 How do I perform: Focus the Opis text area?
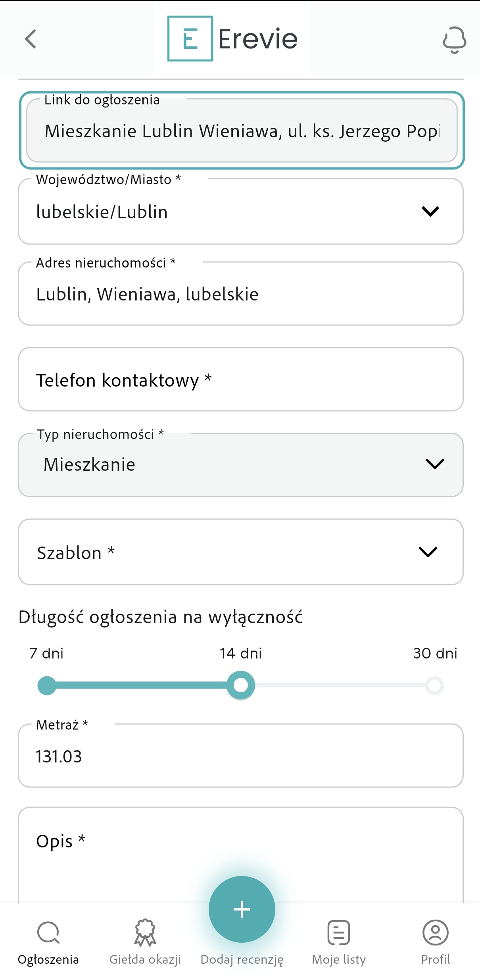tap(241, 855)
